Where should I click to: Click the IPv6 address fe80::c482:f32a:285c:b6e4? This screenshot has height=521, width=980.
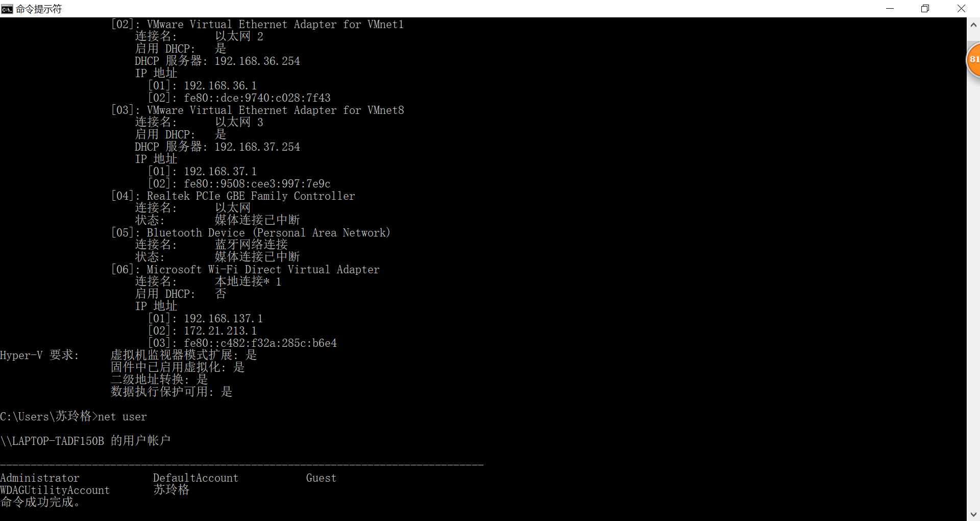pyautogui.click(x=260, y=343)
